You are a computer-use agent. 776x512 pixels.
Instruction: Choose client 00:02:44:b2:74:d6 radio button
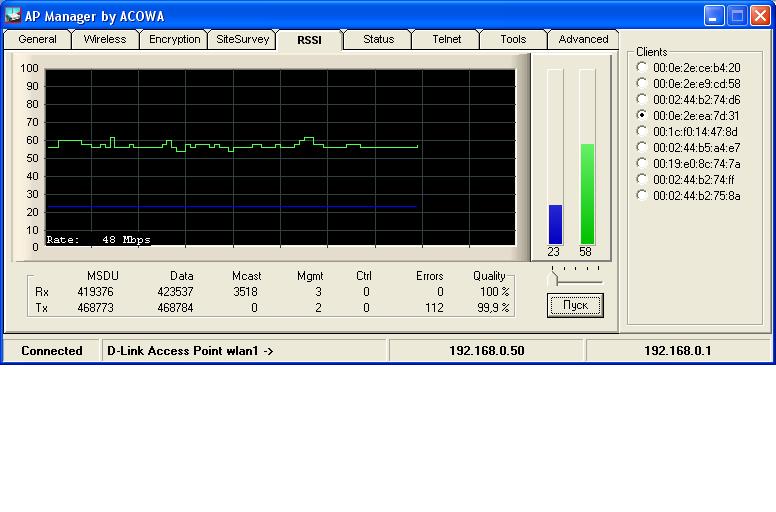tap(641, 100)
